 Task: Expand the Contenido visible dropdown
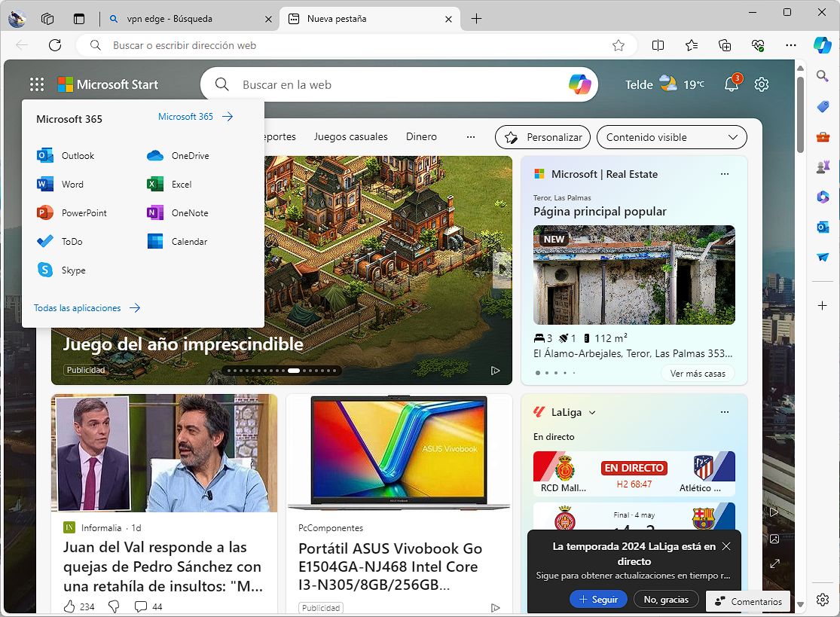tap(672, 137)
